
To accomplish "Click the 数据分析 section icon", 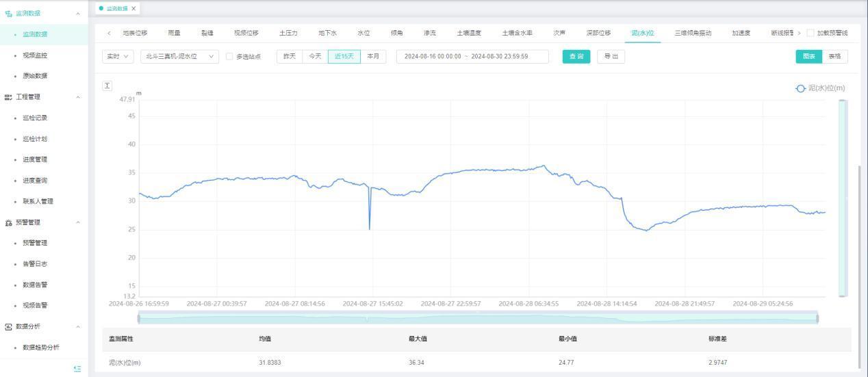I will (x=8, y=326).
